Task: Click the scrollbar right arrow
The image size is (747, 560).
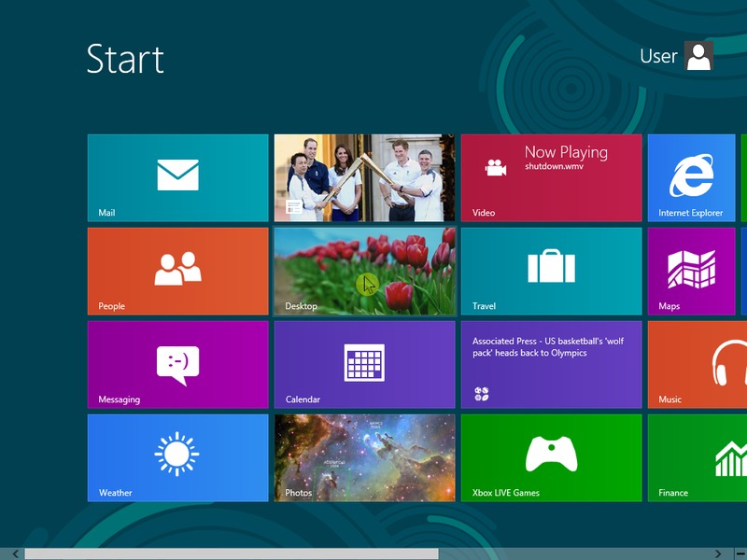Action: [717, 553]
